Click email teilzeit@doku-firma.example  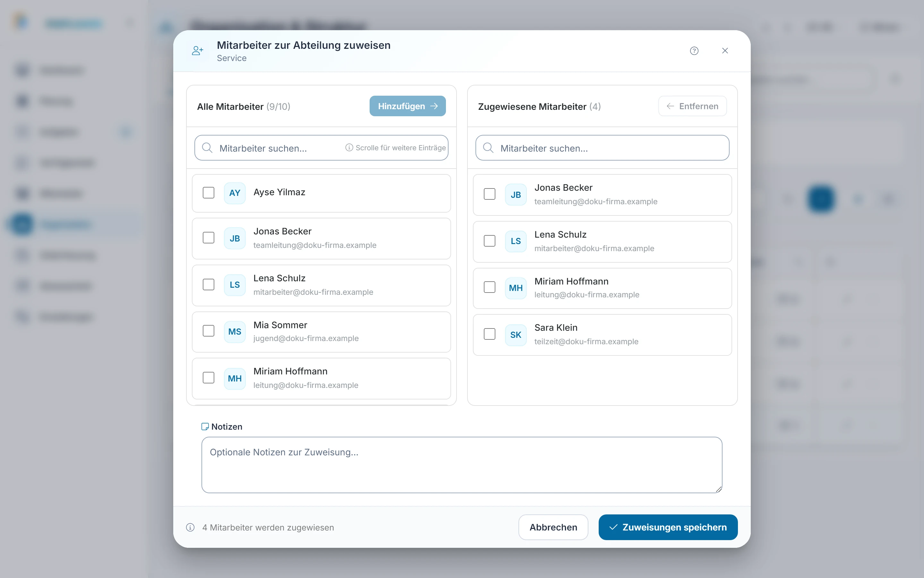[586, 342]
